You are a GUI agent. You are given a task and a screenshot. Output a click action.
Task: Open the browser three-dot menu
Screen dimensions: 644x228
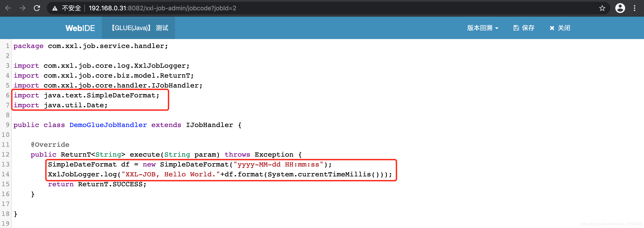pos(635,8)
